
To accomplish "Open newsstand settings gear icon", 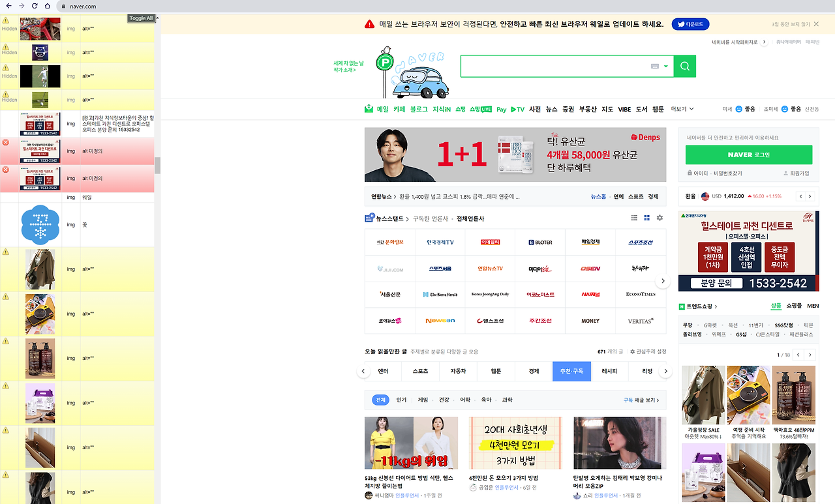I will point(660,218).
